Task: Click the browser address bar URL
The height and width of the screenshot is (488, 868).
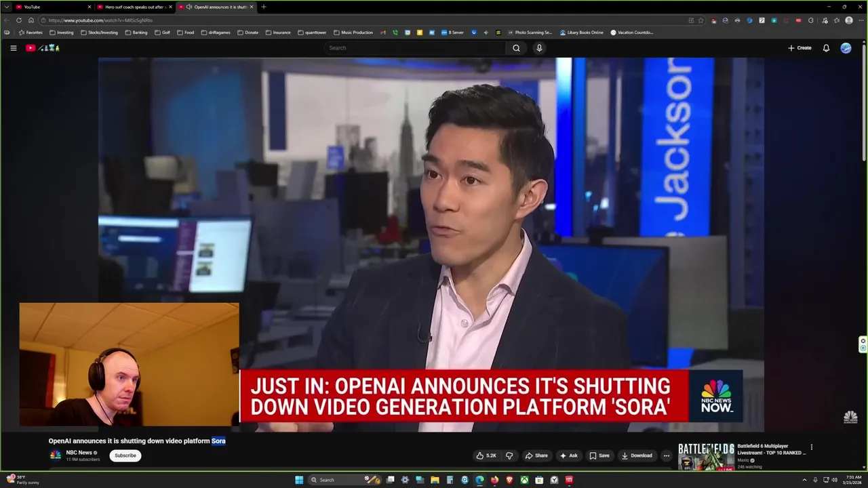Action: click(100, 20)
